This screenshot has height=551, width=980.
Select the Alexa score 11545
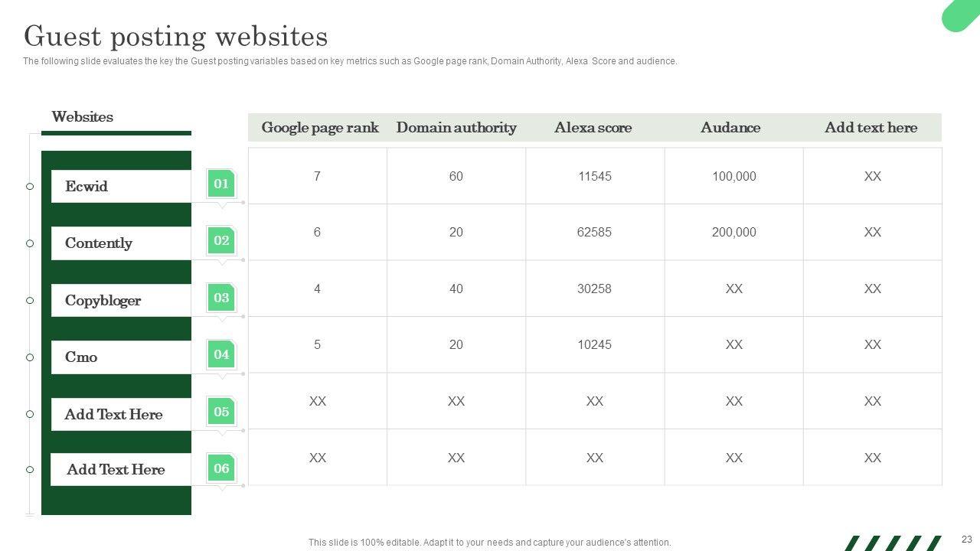tap(595, 176)
